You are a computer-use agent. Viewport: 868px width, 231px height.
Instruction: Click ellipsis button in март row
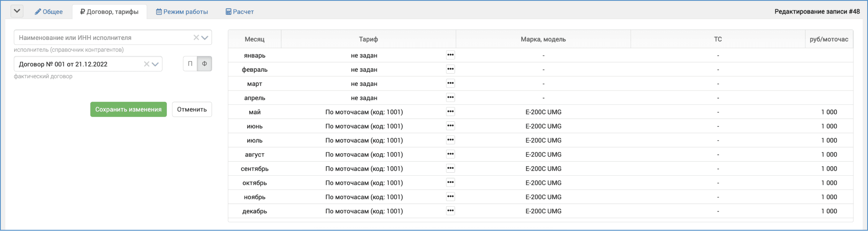coord(450,83)
